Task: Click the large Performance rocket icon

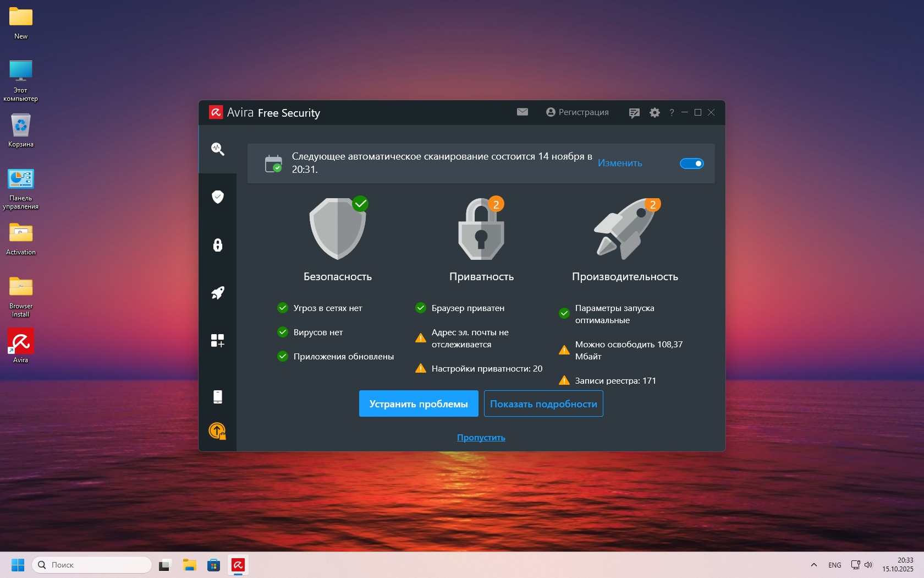Action: click(625, 228)
